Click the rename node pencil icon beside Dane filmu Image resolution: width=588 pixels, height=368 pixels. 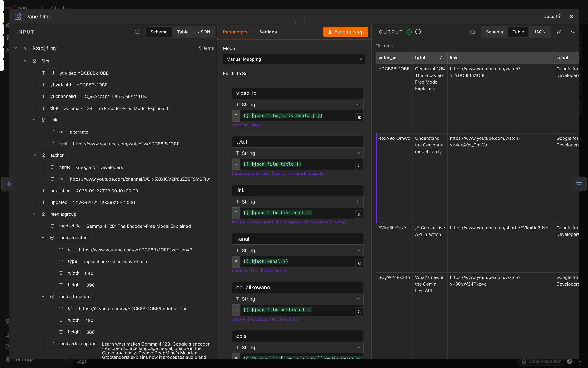(x=18, y=17)
